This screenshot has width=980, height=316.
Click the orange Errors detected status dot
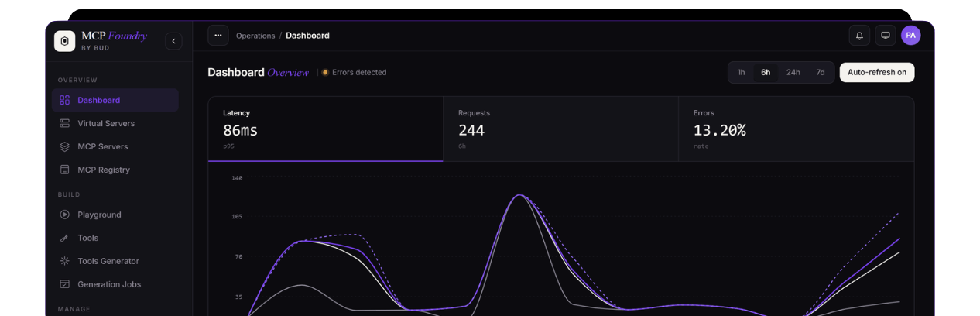click(x=325, y=72)
